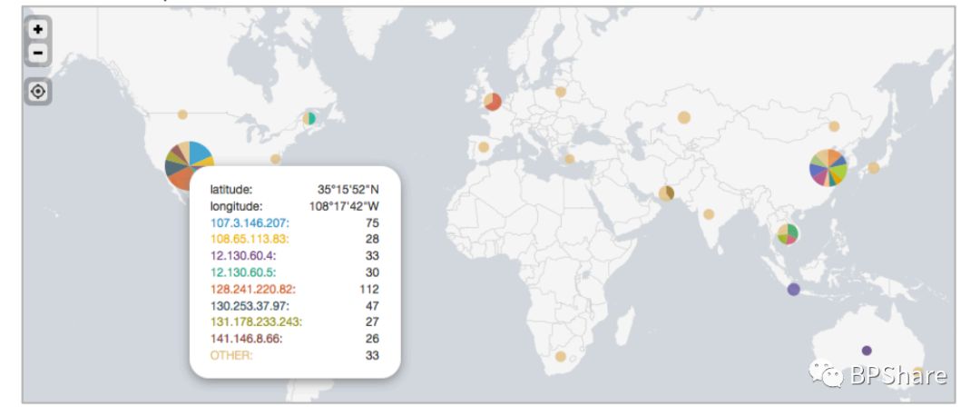Click the purple marker near Indonesia
The image size is (980, 416).
coord(793,289)
